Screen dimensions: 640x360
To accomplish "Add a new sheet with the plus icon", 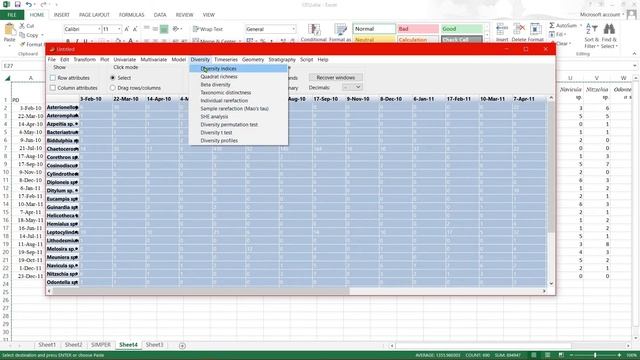I will tap(182, 346).
